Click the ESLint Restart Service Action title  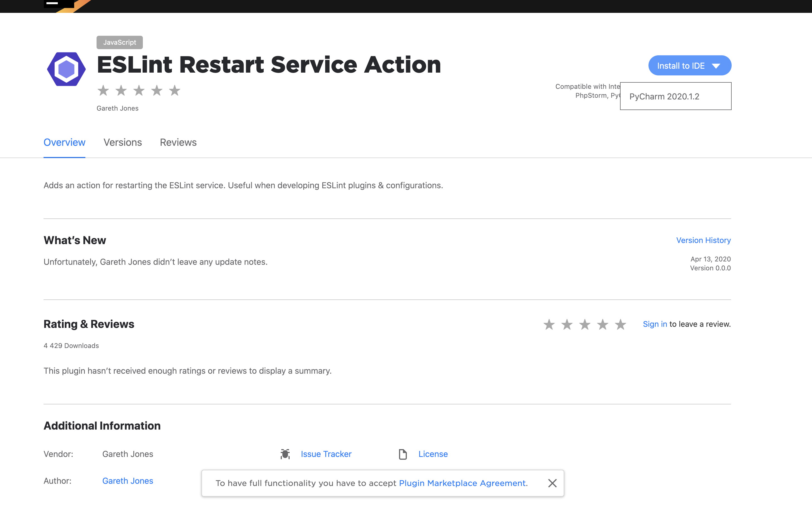[x=269, y=65]
